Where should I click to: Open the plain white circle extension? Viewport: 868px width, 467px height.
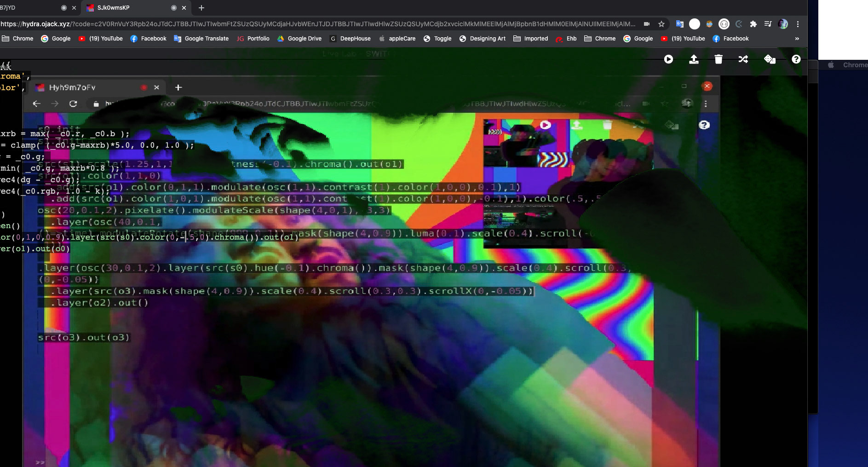point(695,24)
